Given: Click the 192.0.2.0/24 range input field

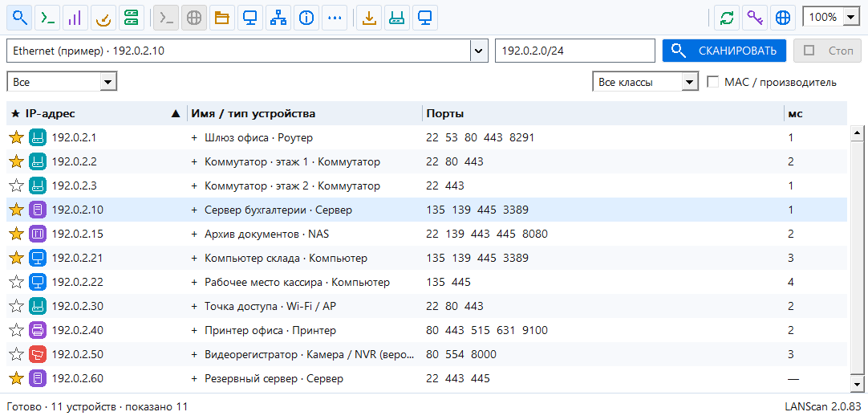Looking at the screenshot, I should tap(574, 51).
